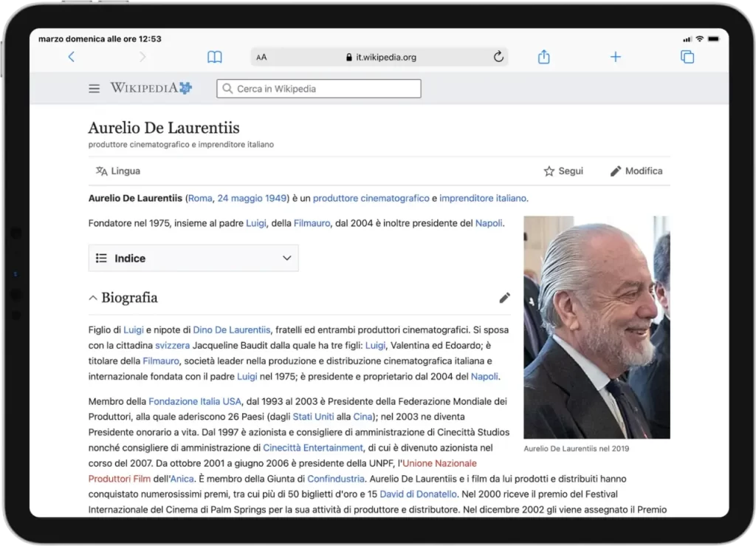
Task: Reload the page with refresh icon
Action: (498, 57)
